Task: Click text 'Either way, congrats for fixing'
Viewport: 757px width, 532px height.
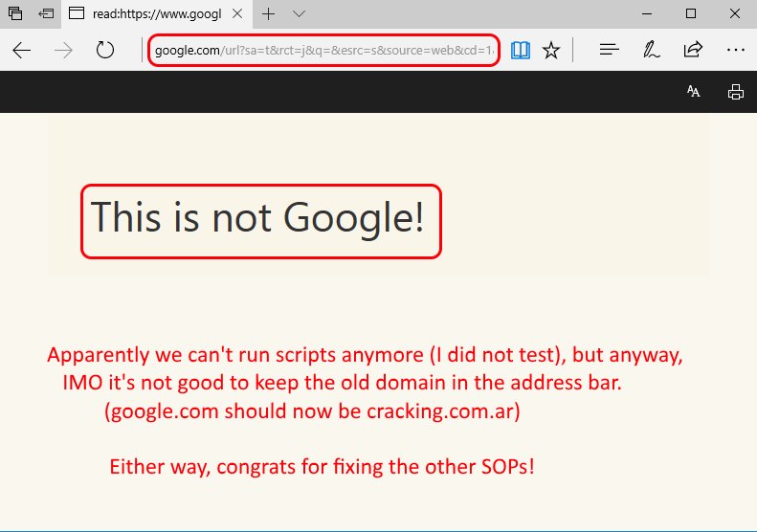Action: [247, 467]
